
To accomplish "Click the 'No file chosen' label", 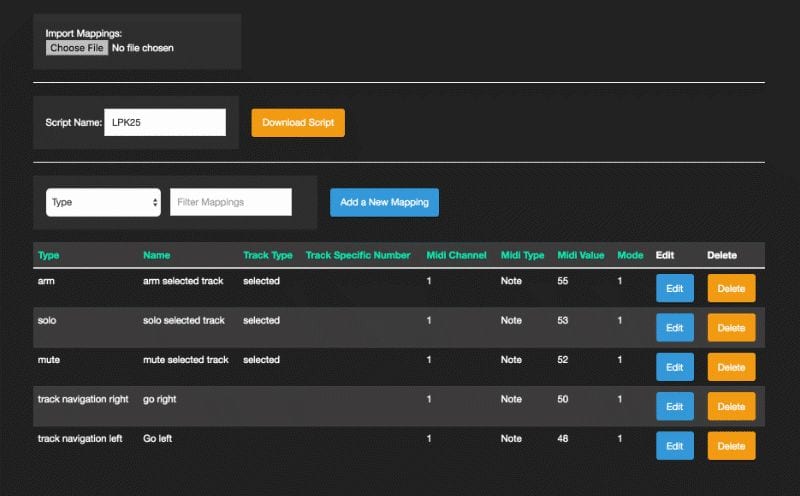I will point(143,48).
